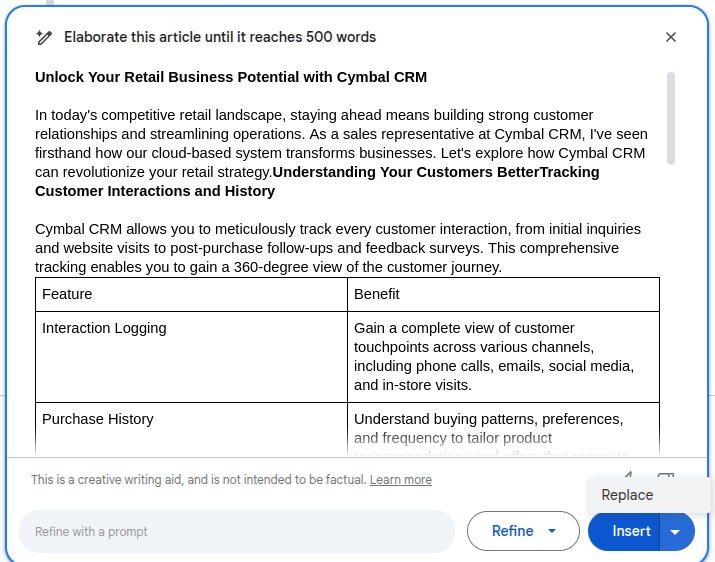Click the 'Feature' table header cell
Viewport: 715px width, 562px height.
click(192, 294)
